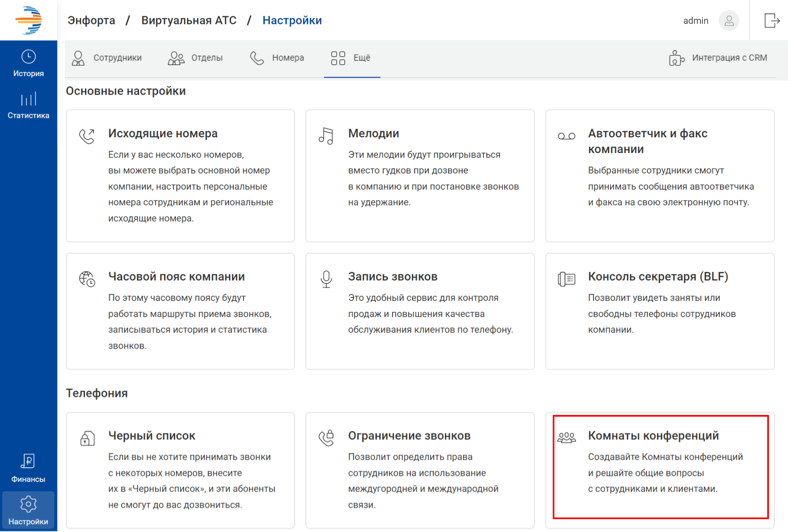Click the music note icon for Мелодии
The image size is (788, 532).
click(x=326, y=136)
